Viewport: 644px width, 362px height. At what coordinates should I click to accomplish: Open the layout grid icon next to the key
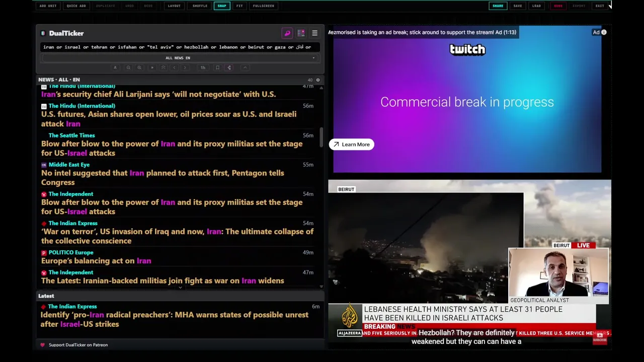click(301, 33)
